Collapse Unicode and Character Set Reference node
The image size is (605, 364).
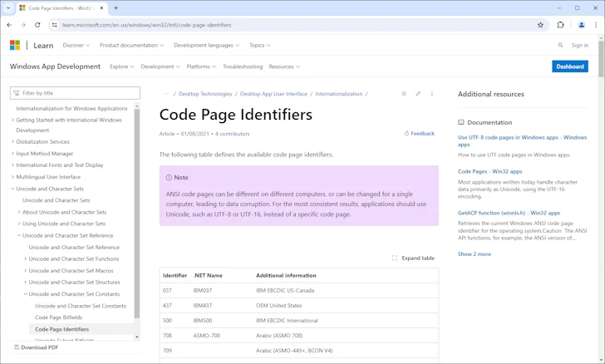[x=19, y=235]
